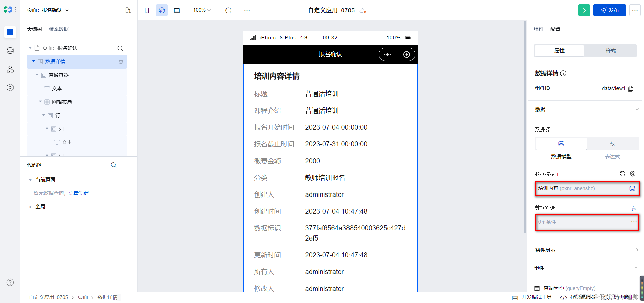Click 页面 breadcrumb
The image size is (644, 303).
tap(83, 297)
